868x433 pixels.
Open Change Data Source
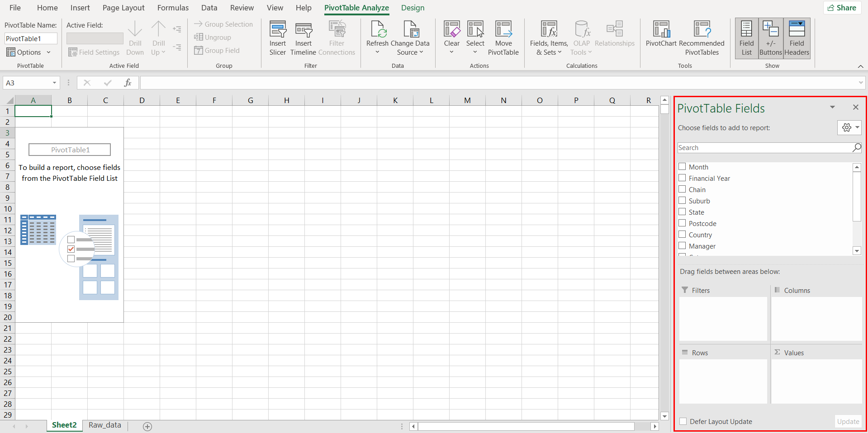[410, 38]
